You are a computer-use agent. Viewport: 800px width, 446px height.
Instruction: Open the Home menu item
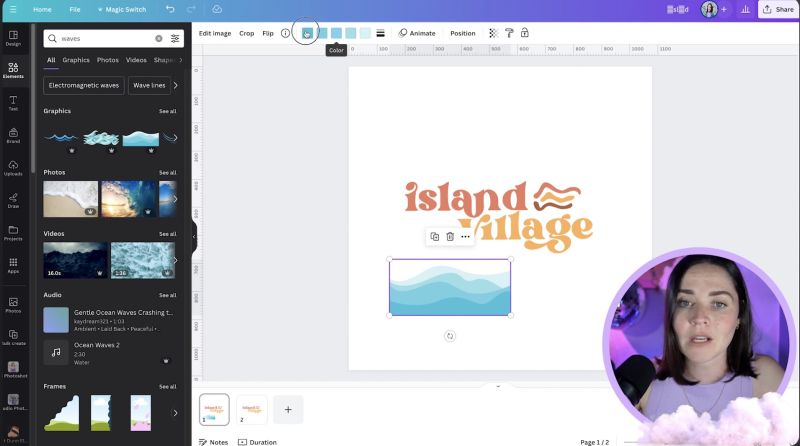[42, 9]
